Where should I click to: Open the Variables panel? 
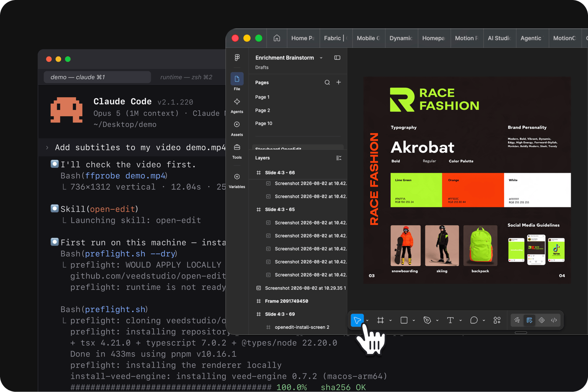pos(237,181)
